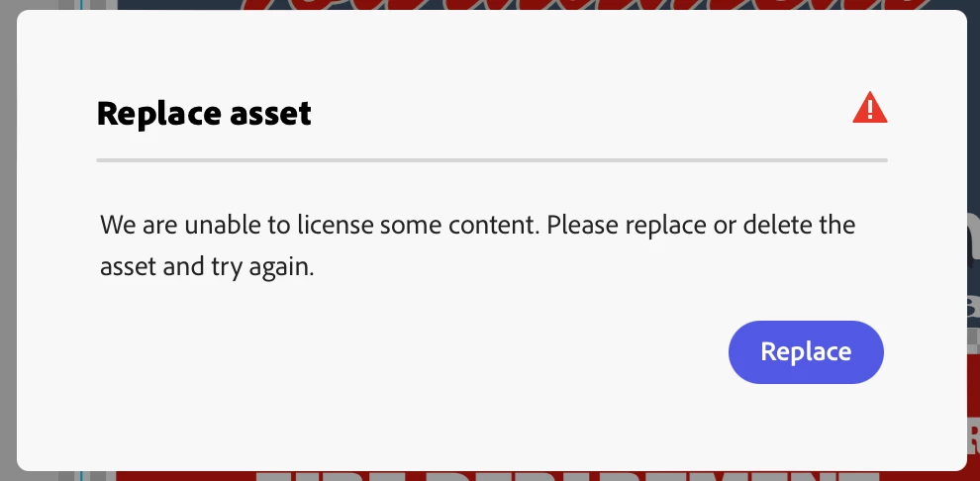Click the red warning triangle icon
The width and height of the screenshot is (980, 481).
(x=869, y=108)
